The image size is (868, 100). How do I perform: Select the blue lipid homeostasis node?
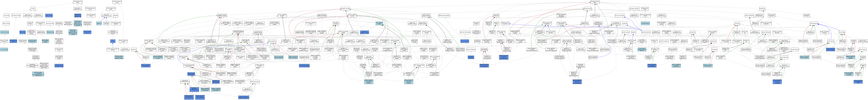point(465,41)
